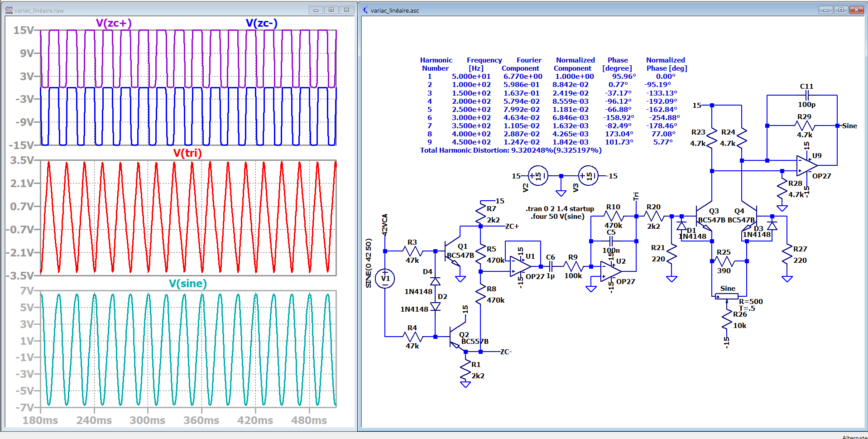Click the V(zc-) trace label
This screenshot has height=439, width=868.
point(261,23)
